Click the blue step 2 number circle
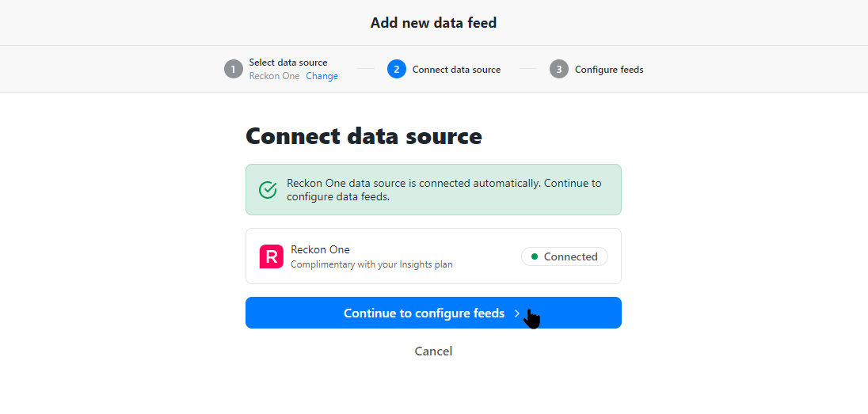This screenshot has width=868, height=414. point(397,69)
